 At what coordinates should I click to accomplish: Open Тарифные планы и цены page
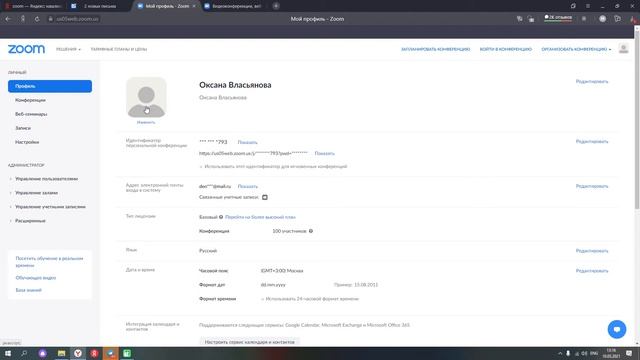[x=119, y=49]
